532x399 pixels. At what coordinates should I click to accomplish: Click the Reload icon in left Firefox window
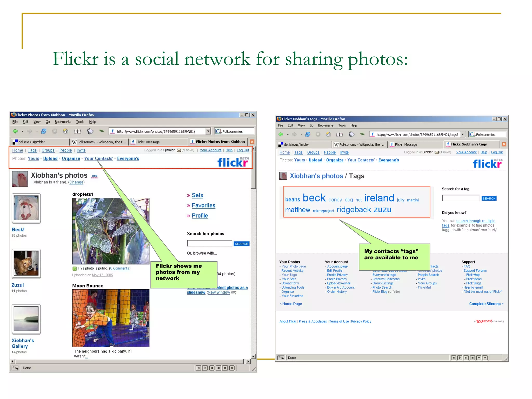[44, 131]
